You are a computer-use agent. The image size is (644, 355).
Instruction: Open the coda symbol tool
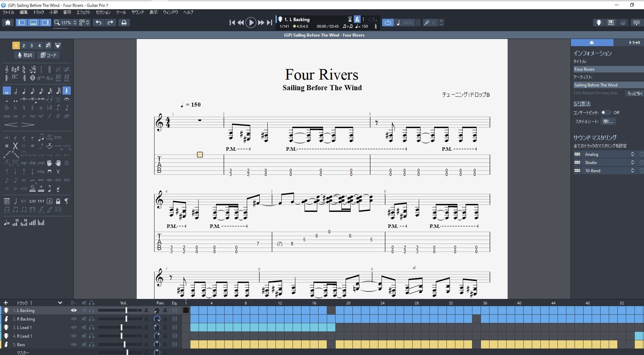[32, 78]
